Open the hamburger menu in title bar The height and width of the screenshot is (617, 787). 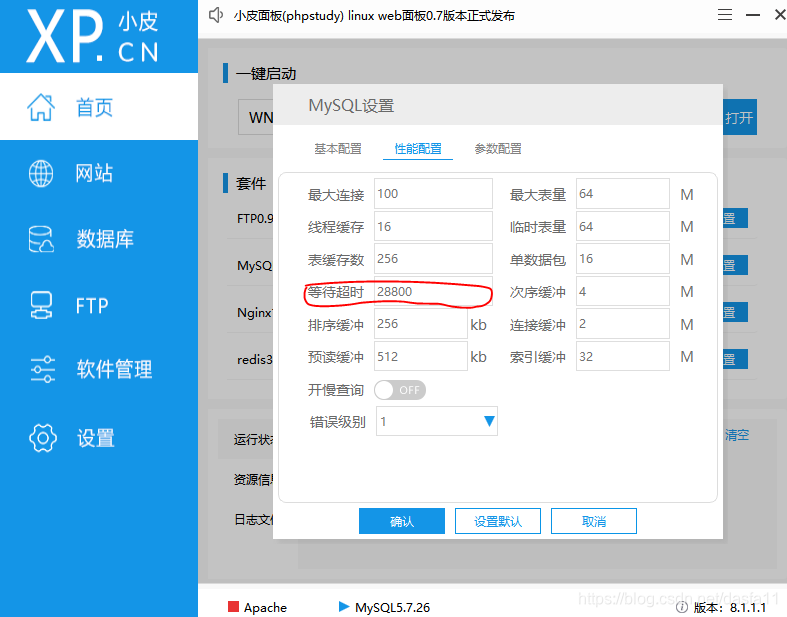click(724, 15)
